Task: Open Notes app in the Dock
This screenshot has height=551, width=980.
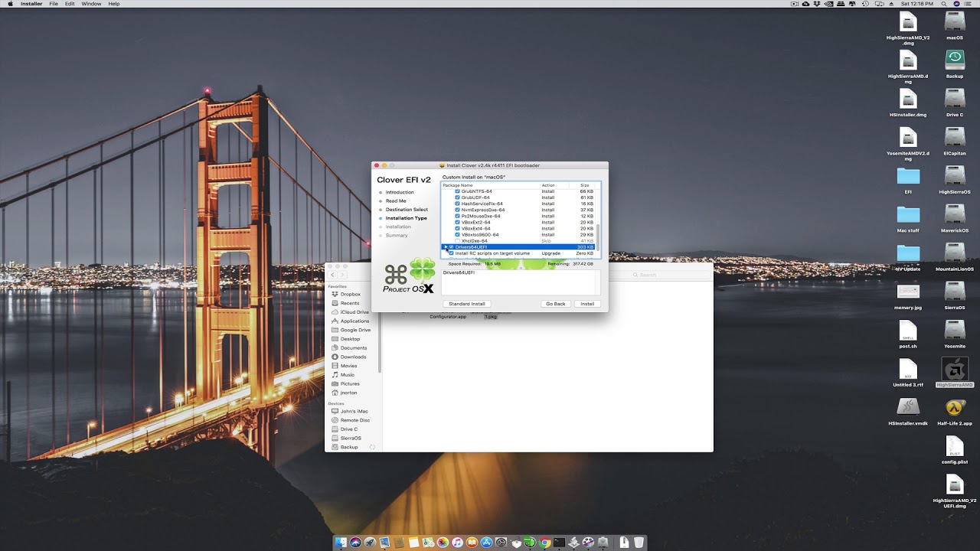Action: tap(413, 543)
